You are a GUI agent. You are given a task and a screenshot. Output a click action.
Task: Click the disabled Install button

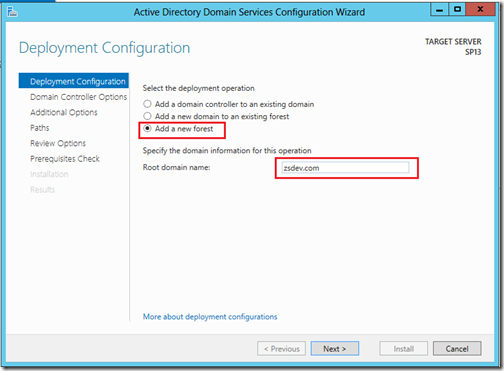(403, 349)
